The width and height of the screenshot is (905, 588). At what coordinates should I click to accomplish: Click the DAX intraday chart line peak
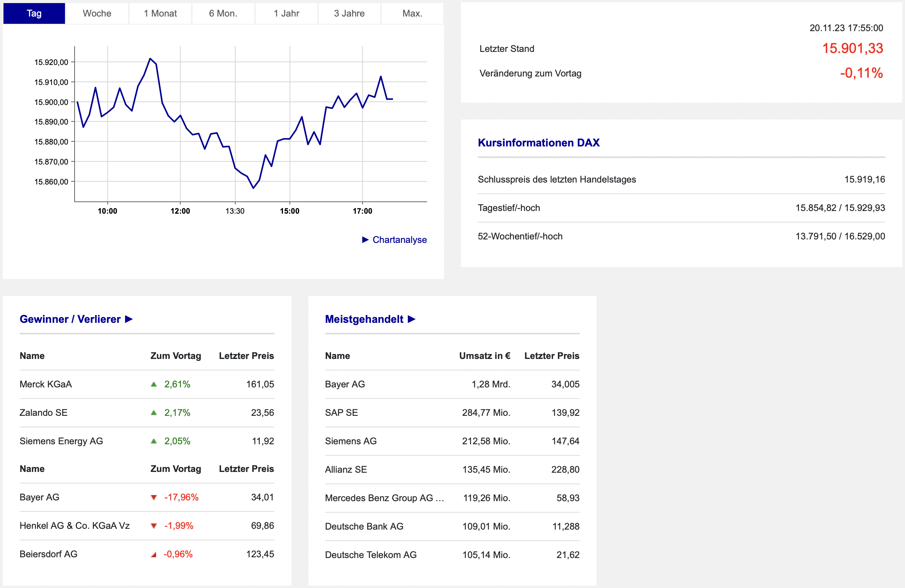tap(150, 59)
